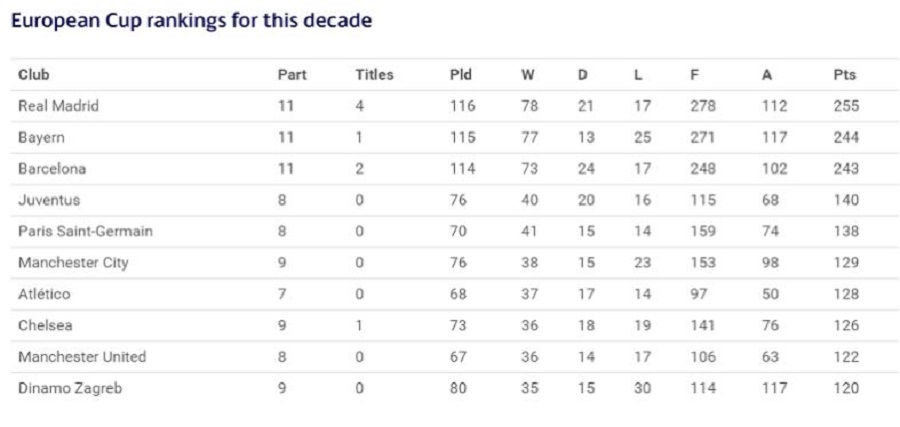Click the Dinamo Zagreb club name
Screen dimensions: 900x427
click(70, 388)
